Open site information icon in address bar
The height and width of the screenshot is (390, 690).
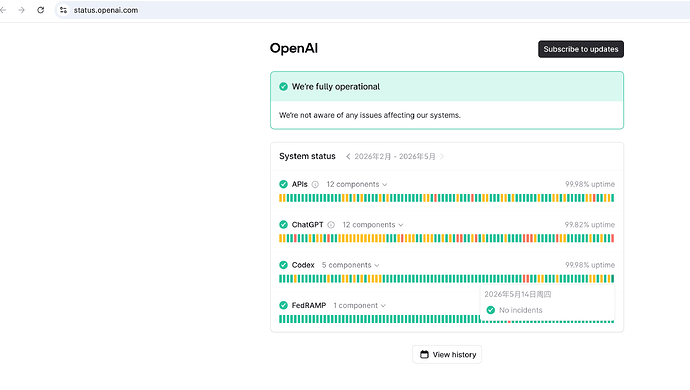pos(63,10)
